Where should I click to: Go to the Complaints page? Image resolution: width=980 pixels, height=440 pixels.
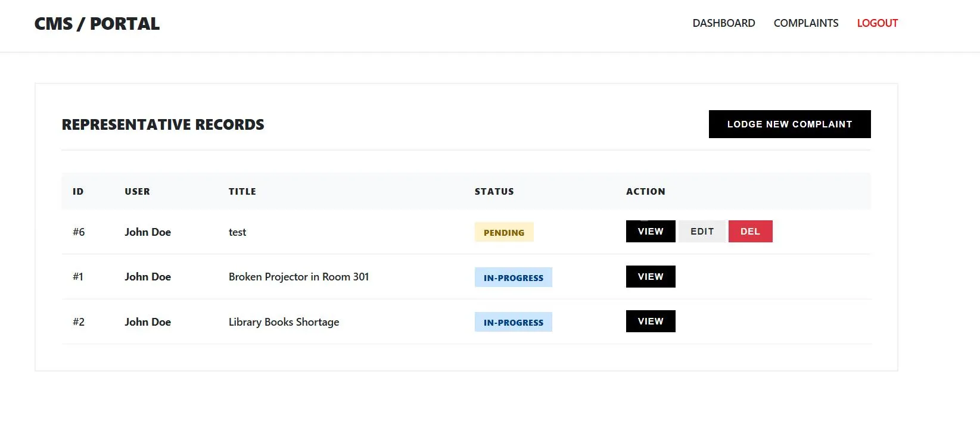point(805,23)
